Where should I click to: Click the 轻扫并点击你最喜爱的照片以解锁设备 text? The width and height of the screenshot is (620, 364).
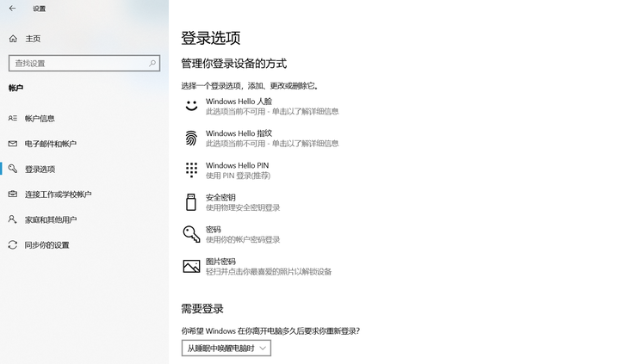pyautogui.click(x=269, y=272)
